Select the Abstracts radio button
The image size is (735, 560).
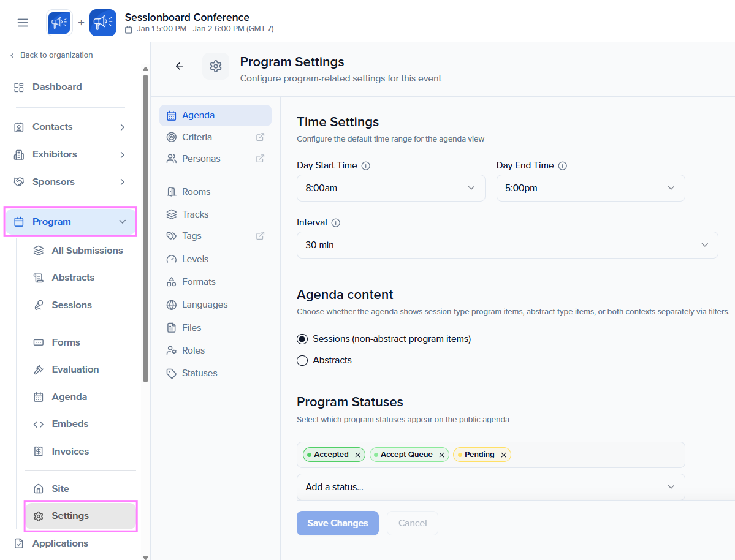coord(302,360)
